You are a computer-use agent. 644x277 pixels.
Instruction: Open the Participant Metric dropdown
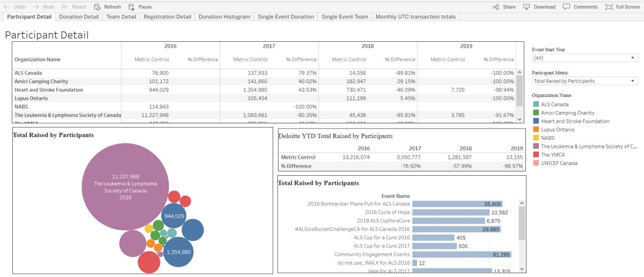(585, 81)
